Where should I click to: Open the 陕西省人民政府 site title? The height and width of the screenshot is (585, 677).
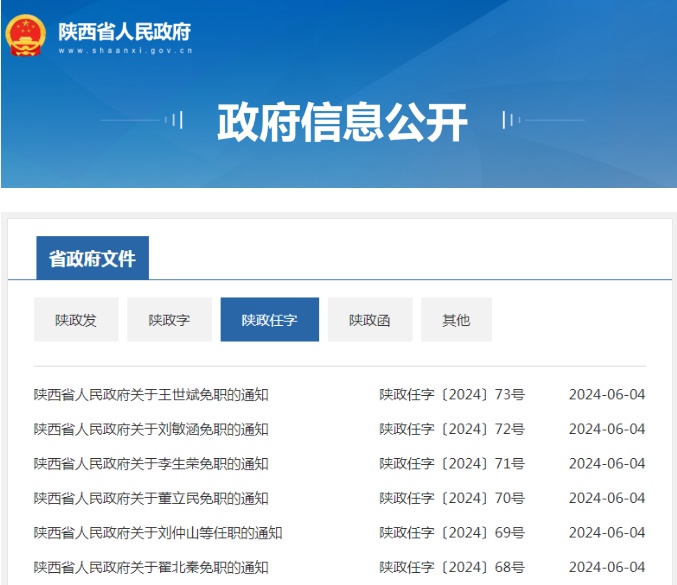(124, 30)
